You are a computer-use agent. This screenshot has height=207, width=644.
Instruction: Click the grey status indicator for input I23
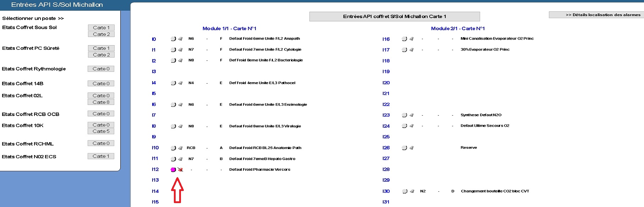click(x=404, y=115)
